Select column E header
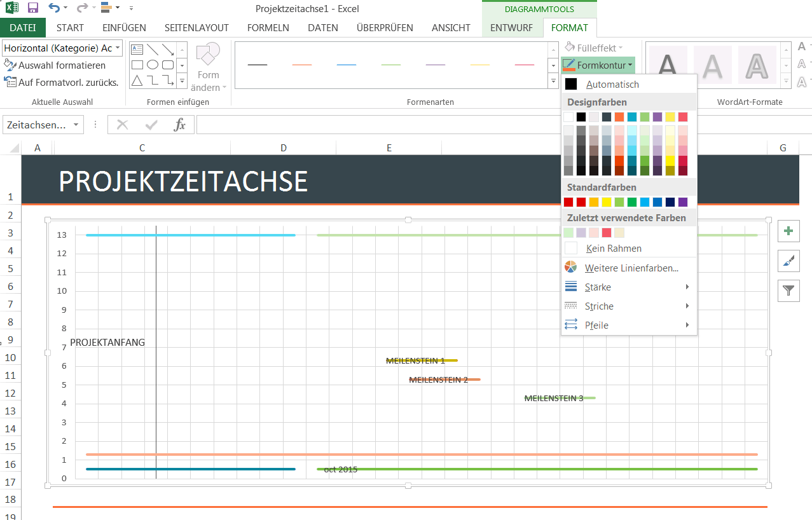 click(x=389, y=148)
